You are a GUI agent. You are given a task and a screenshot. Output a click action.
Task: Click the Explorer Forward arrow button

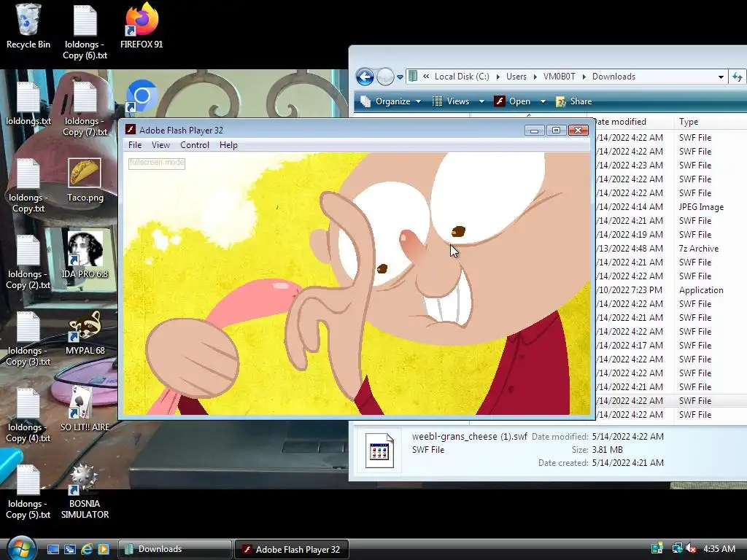(x=385, y=77)
